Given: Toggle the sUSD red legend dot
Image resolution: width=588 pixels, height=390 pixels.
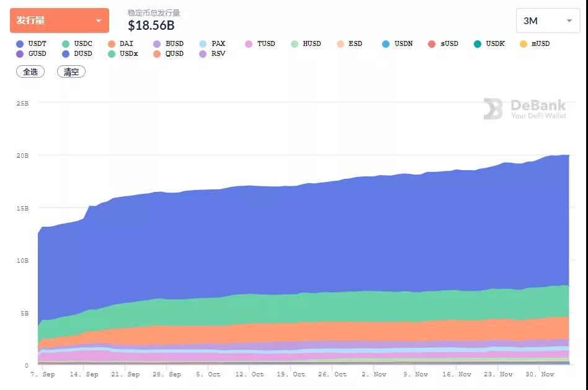Looking at the screenshot, I should [432, 44].
